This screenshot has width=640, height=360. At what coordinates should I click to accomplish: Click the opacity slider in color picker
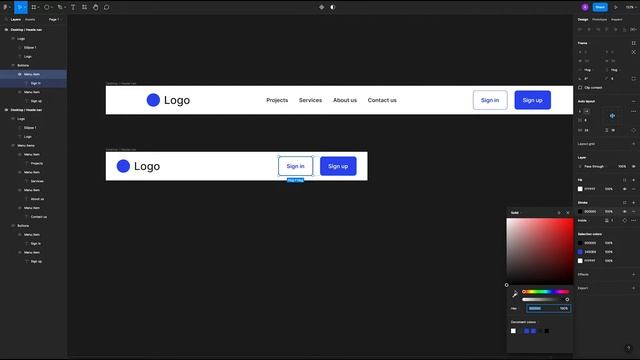[x=546, y=300]
